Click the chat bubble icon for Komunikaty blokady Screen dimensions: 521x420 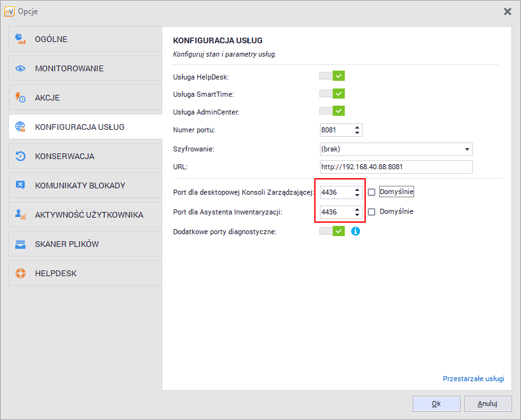pos(20,186)
